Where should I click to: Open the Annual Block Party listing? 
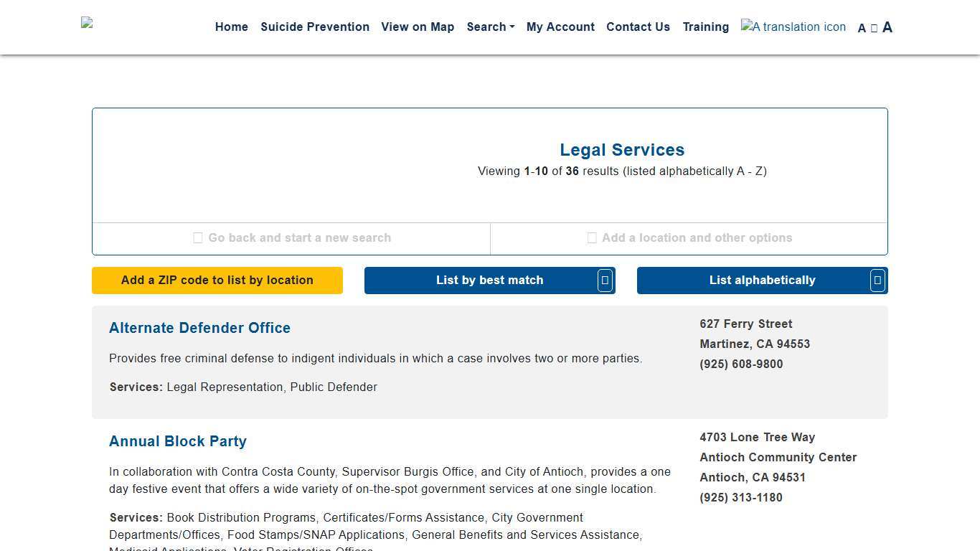(x=178, y=441)
